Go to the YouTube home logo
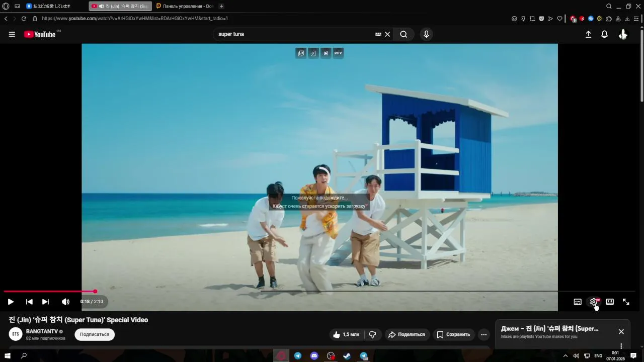Viewport: 644px width, 362px height. tap(40, 34)
